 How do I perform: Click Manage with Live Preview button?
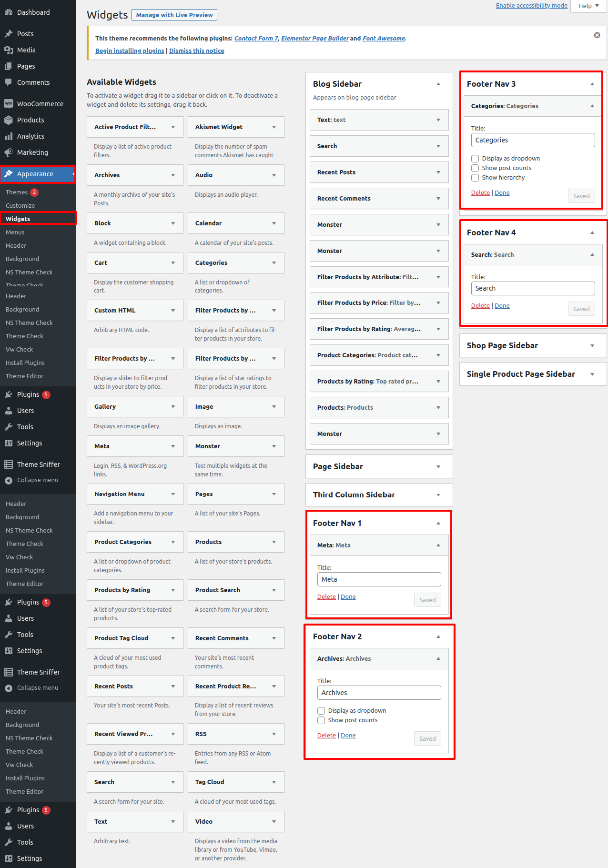174,15
